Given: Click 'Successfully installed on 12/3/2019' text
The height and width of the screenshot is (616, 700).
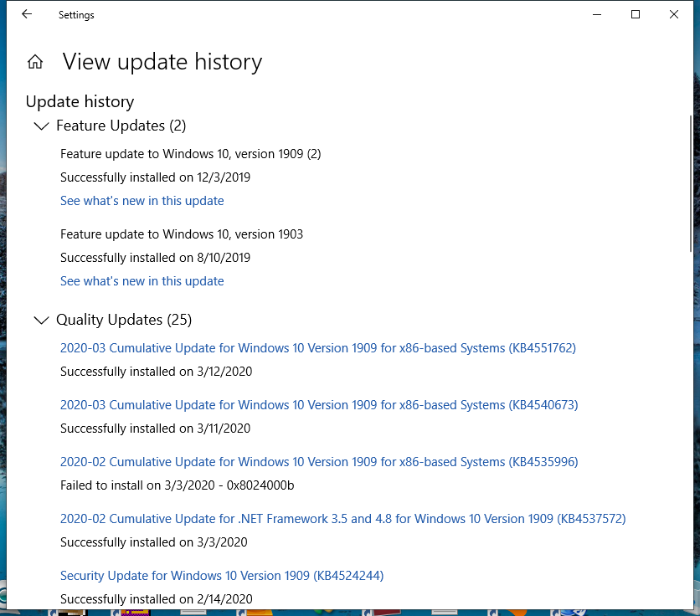Looking at the screenshot, I should (156, 177).
